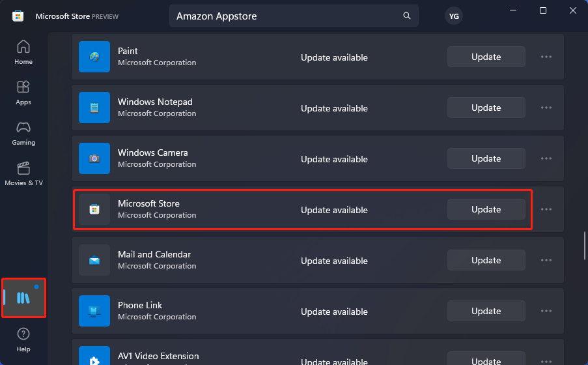Update Windows Camera
The width and height of the screenshot is (588, 365).
point(486,158)
